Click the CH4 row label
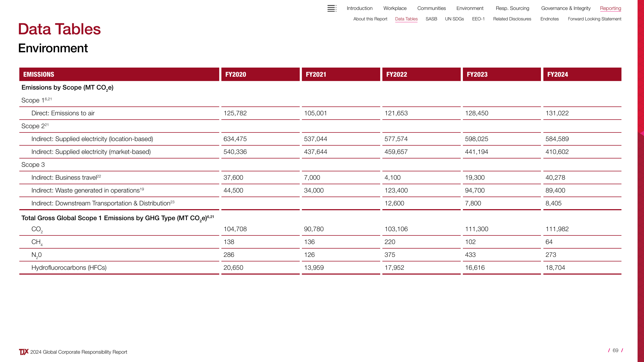 point(37,242)
